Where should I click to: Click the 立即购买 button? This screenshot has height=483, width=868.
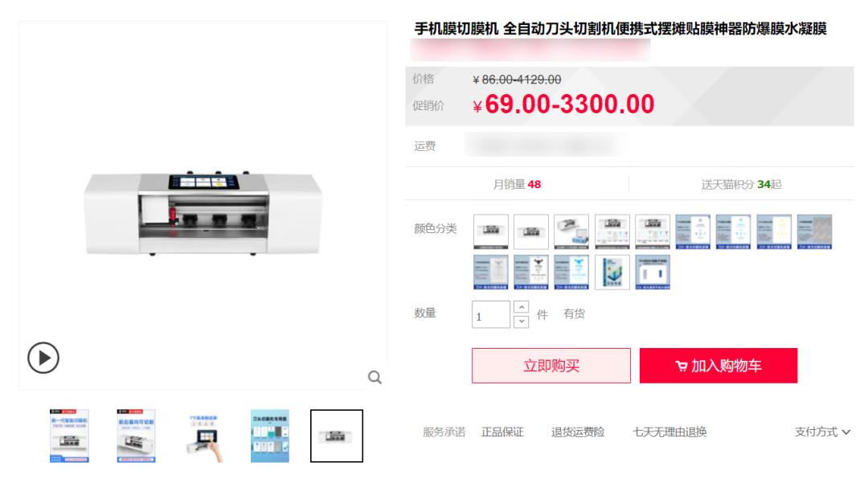click(x=551, y=366)
